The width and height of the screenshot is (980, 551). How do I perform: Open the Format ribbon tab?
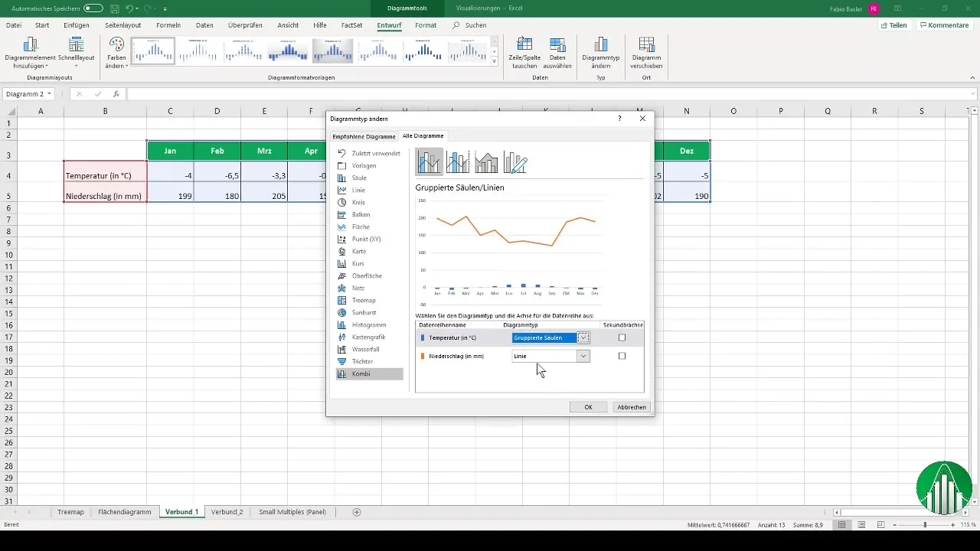click(426, 25)
